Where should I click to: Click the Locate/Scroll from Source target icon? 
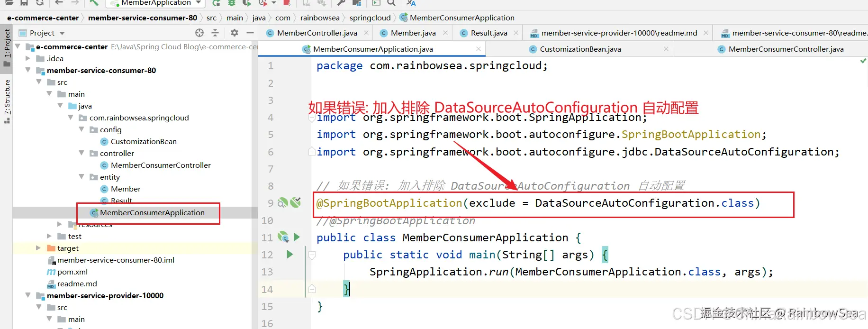pyautogui.click(x=199, y=33)
